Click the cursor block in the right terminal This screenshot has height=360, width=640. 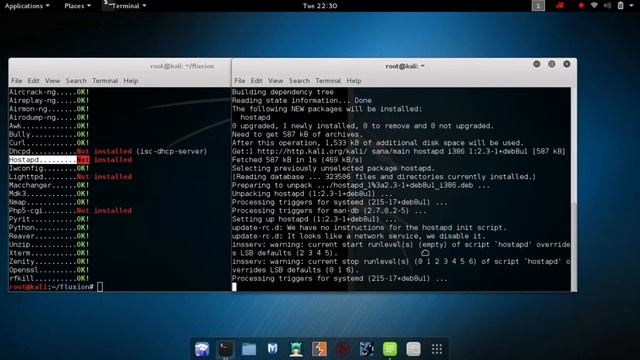coord(234,287)
